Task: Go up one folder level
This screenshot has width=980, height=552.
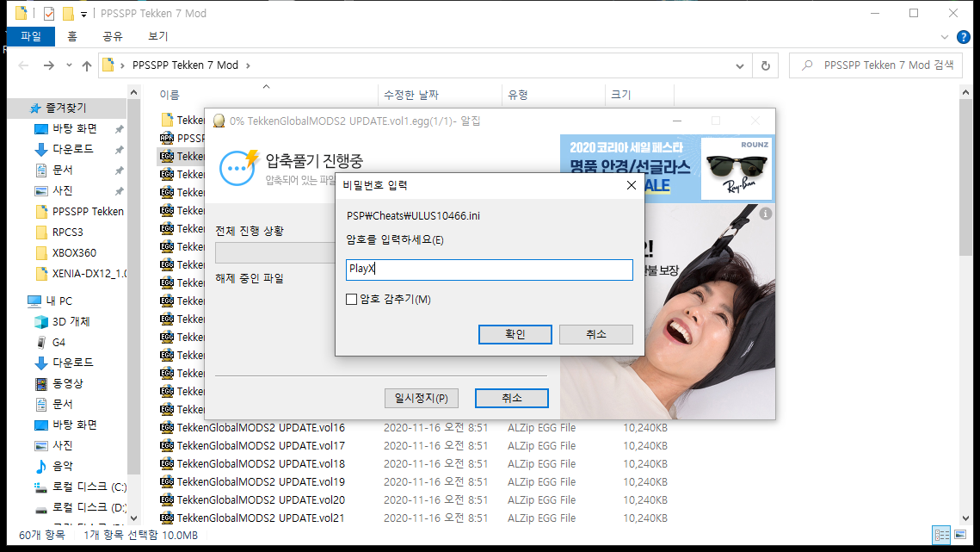Action: coord(87,65)
